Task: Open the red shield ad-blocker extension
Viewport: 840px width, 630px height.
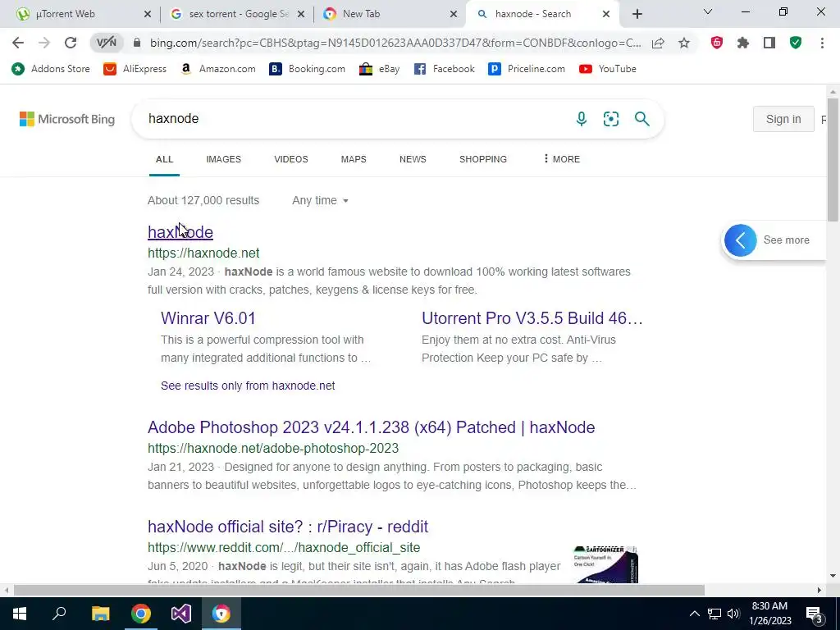Action: pyautogui.click(x=716, y=43)
